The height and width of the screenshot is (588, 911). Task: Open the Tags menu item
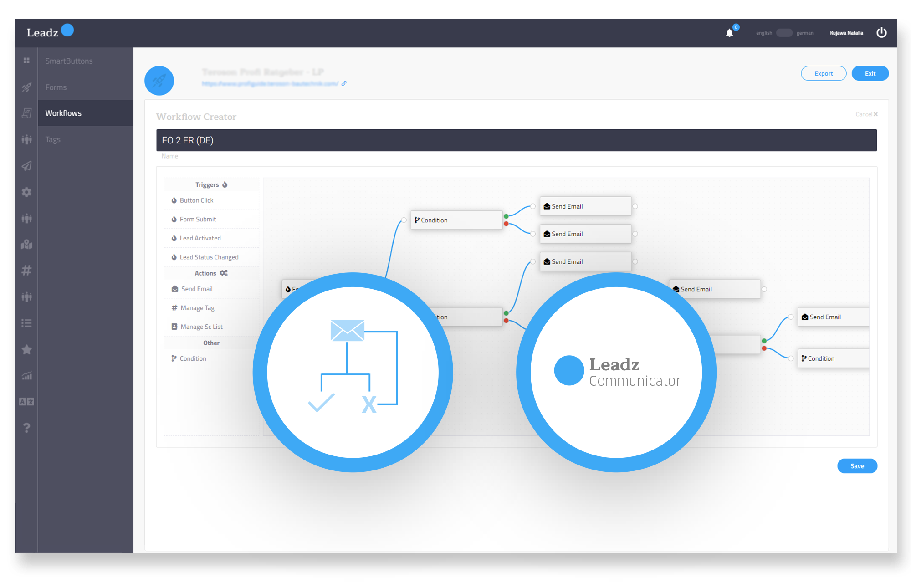coord(52,139)
